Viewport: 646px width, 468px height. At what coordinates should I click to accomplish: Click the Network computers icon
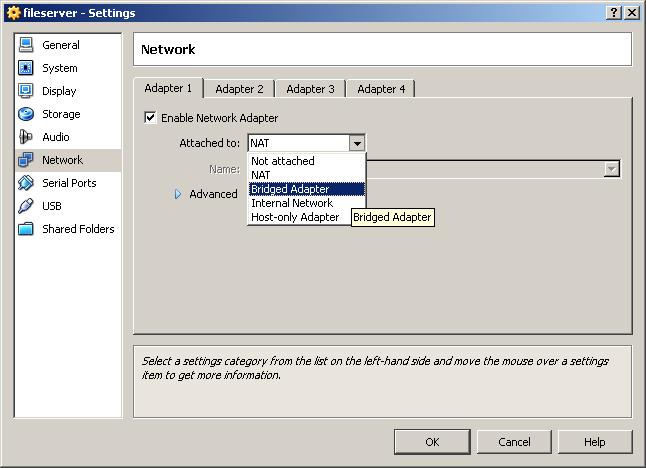click(x=26, y=160)
